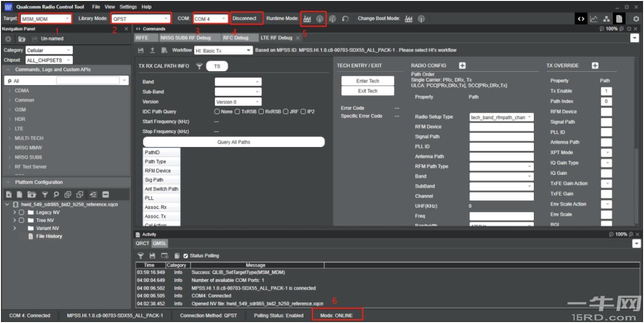Click the filter icon beside TX RX CAL PATH INFO
Image resolution: width=644 pixels, height=323 pixels.
click(x=199, y=66)
